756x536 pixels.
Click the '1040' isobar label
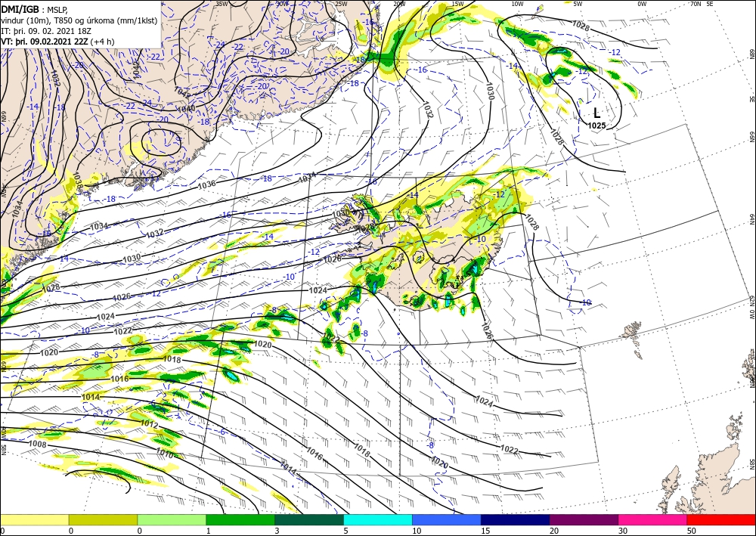pos(186,109)
